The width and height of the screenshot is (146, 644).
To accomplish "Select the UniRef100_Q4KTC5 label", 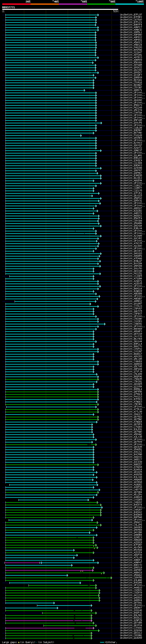I will 131,311.
